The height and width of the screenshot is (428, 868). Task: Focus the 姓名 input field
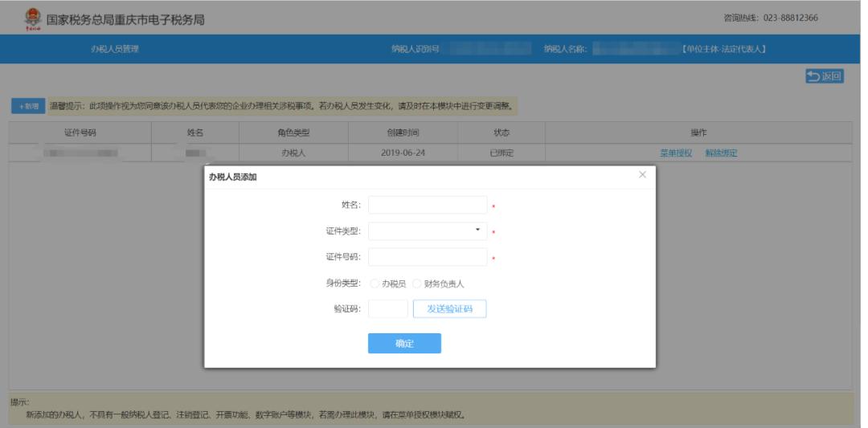click(x=428, y=205)
